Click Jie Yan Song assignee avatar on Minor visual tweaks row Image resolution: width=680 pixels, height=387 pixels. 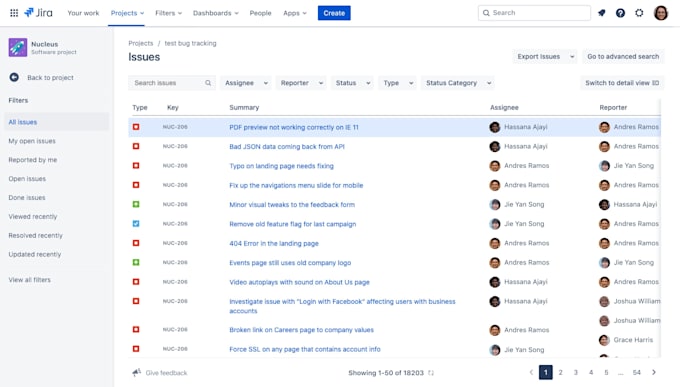click(495, 204)
